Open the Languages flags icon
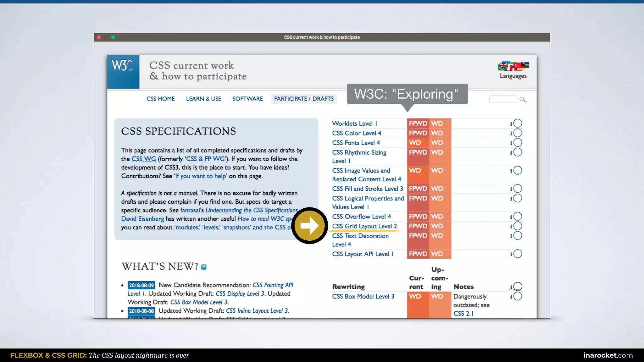 tap(513, 66)
